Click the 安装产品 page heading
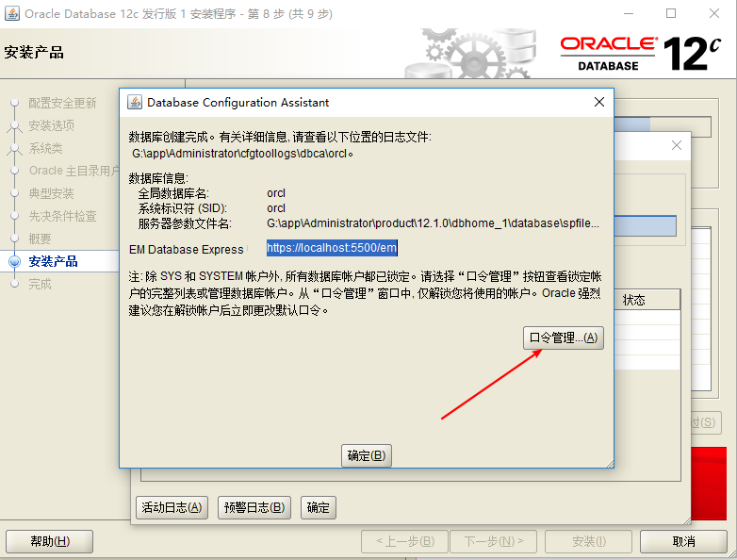The height and width of the screenshot is (560, 737). click(x=34, y=52)
